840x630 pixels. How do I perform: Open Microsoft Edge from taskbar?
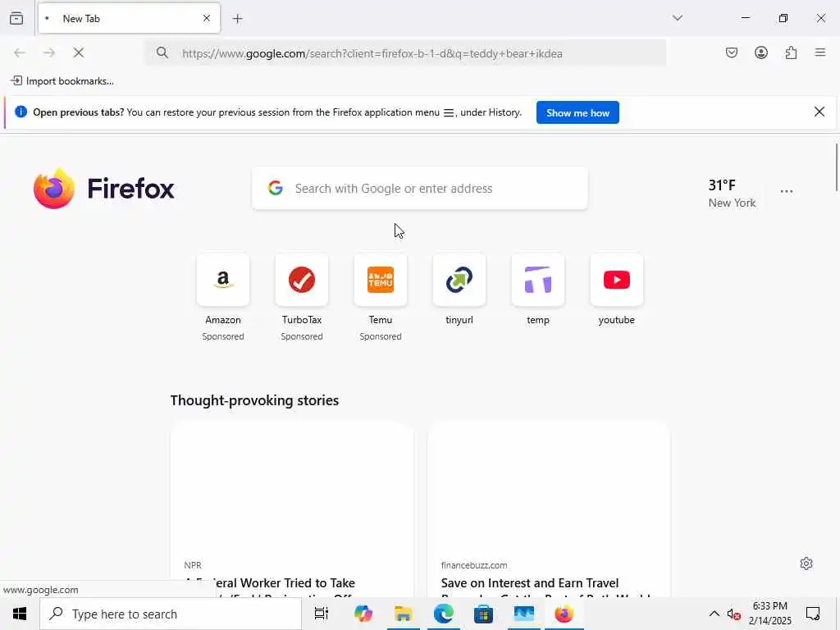pyautogui.click(x=444, y=614)
